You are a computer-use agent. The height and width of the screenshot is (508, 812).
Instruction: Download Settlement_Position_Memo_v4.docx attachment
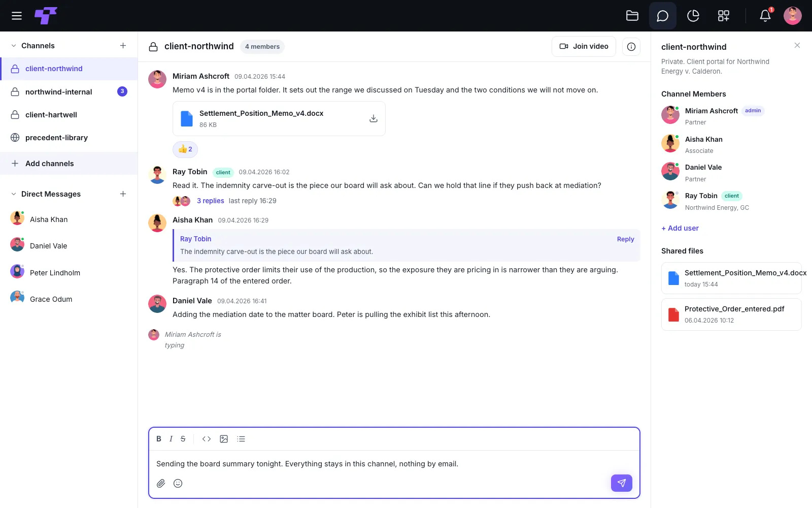click(x=374, y=118)
